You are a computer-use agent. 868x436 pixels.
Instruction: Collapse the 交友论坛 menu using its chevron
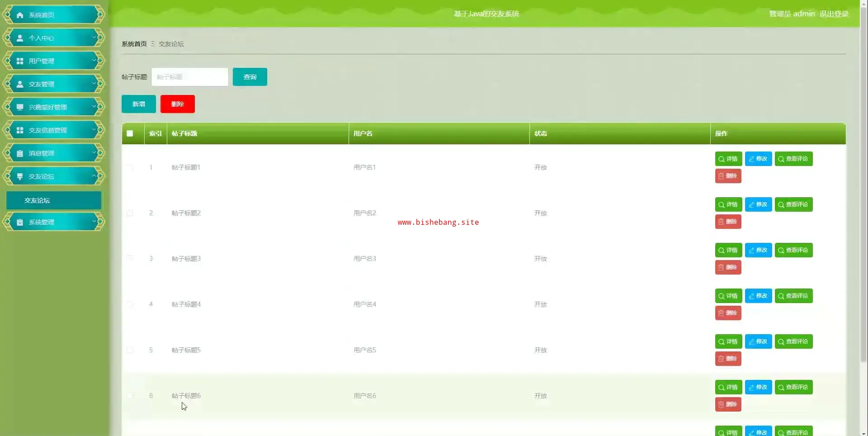[94, 176]
